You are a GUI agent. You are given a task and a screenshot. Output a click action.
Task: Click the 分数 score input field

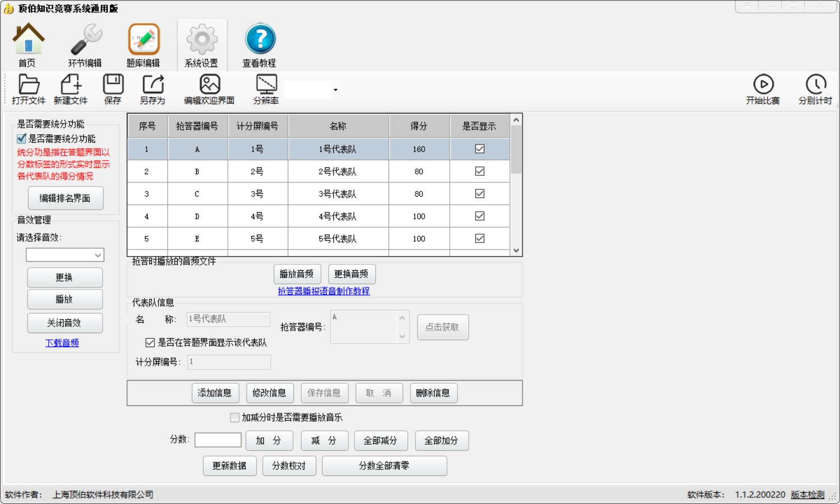click(218, 440)
